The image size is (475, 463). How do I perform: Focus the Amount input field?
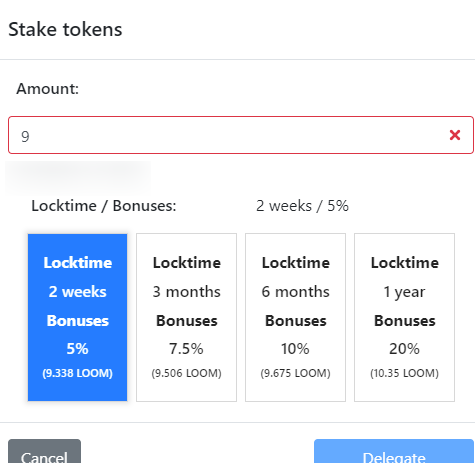pyautogui.click(x=241, y=135)
